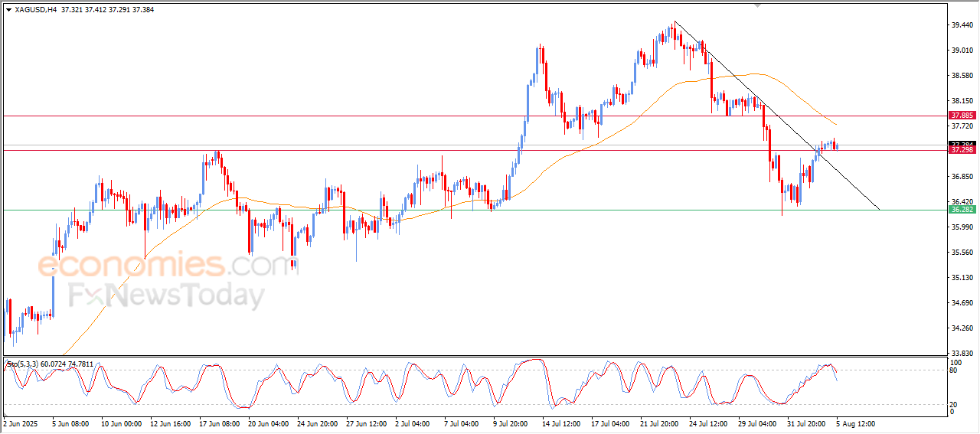Click the stochastic 100 level label
This screenshot has height=434, width=980.
[956, 361]
